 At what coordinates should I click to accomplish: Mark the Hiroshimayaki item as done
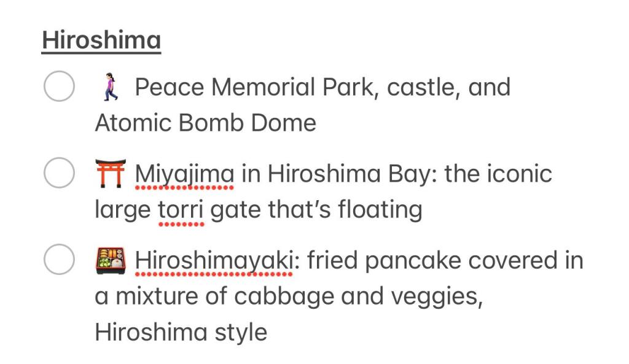point(60,261)
